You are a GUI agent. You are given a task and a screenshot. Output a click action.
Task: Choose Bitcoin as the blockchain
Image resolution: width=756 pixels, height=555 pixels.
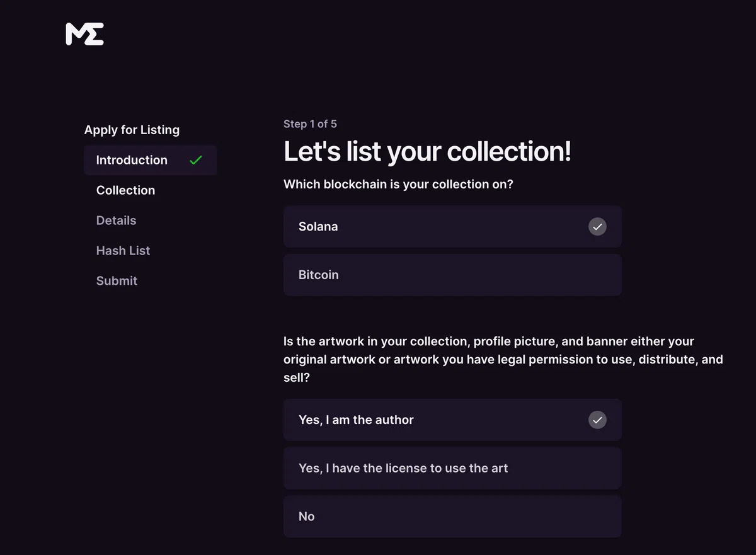452,275
